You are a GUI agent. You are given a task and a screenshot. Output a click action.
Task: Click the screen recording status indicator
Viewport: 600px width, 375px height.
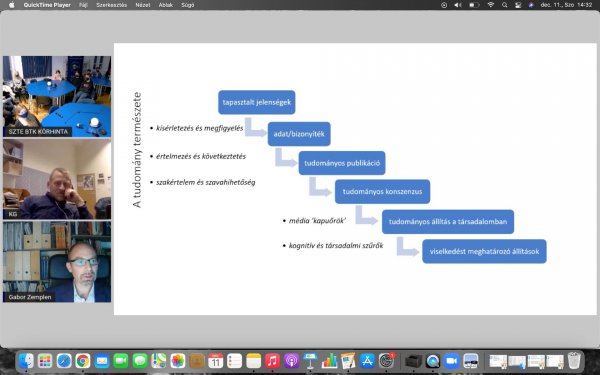pyautogui.click(x=444, y=5)
